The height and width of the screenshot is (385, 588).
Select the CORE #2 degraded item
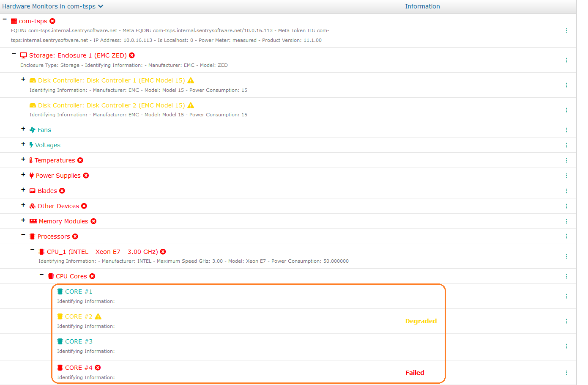click(x=79, y=316)
